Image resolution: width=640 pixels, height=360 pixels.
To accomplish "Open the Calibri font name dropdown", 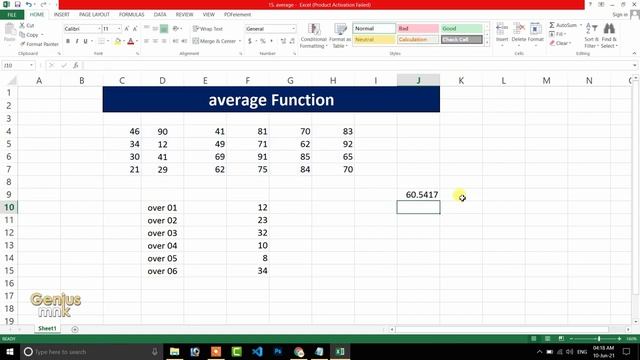I will [x=99, y=29].
